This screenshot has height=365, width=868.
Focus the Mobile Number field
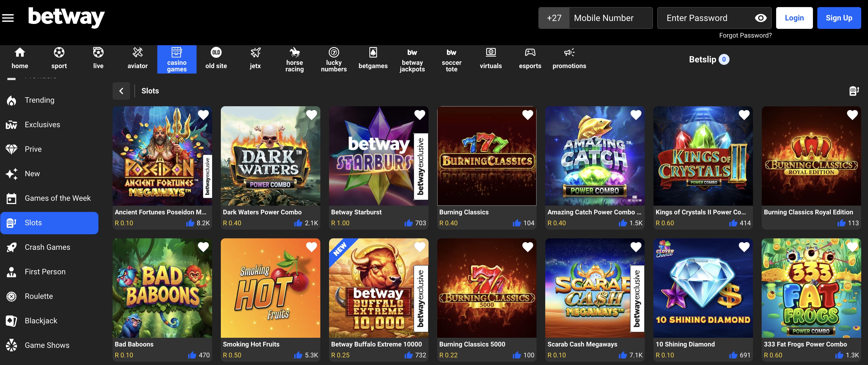(611, 18)
